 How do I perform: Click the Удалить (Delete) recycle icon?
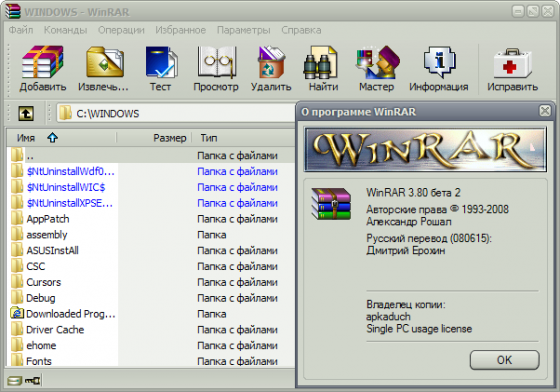click(x=271, y=61)
